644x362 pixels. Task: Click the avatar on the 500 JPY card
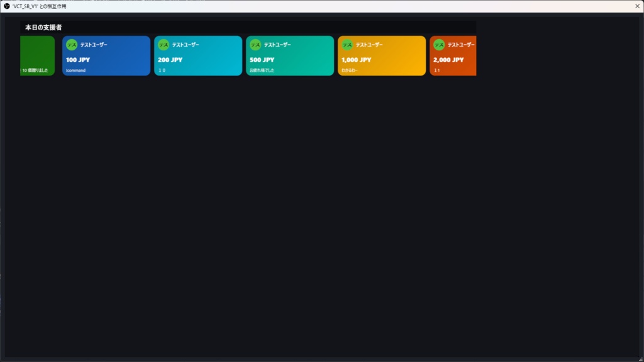tap(255, 45)
